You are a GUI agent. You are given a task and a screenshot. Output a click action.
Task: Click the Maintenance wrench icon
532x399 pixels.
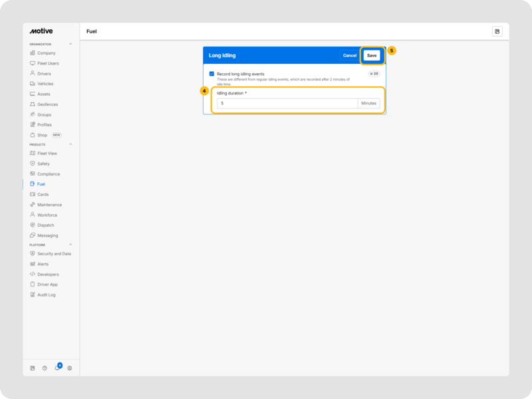(x=33, y=205)
